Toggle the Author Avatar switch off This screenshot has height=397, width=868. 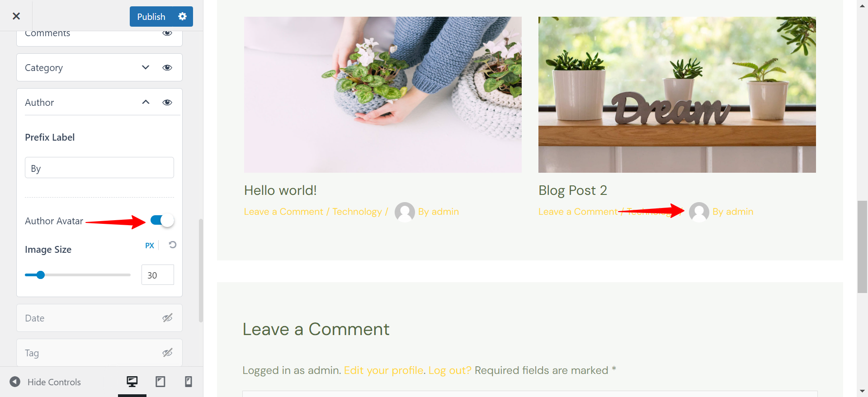click(x=162, y=221)
